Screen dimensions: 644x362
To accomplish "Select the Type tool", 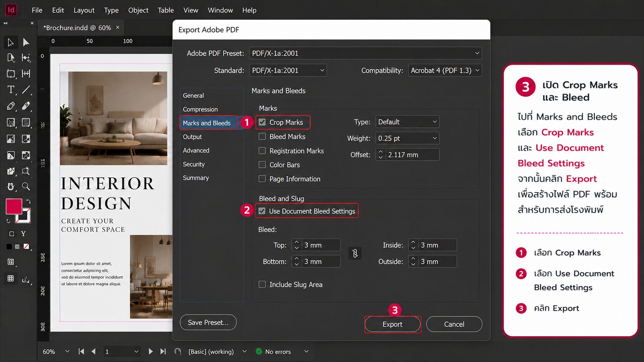I will (x=11, y=90).
